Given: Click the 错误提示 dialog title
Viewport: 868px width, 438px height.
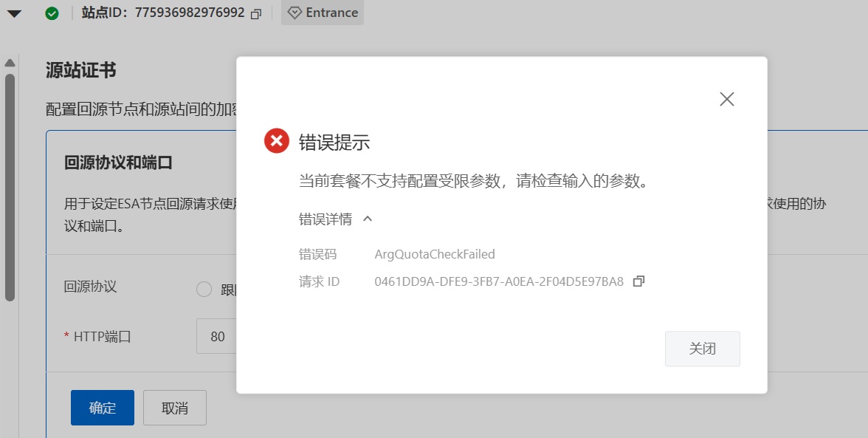Looking at the screenshot, I should (x=334, y=143).
